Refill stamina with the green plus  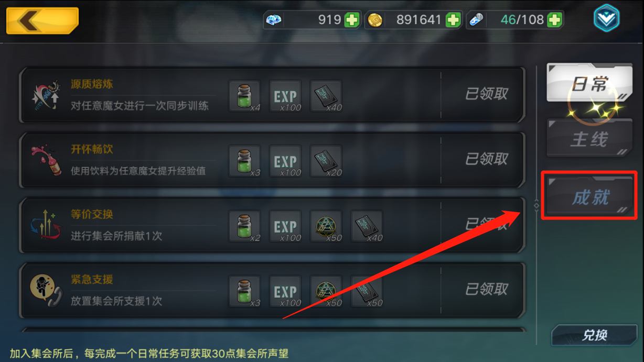click(x=554, y=20)
